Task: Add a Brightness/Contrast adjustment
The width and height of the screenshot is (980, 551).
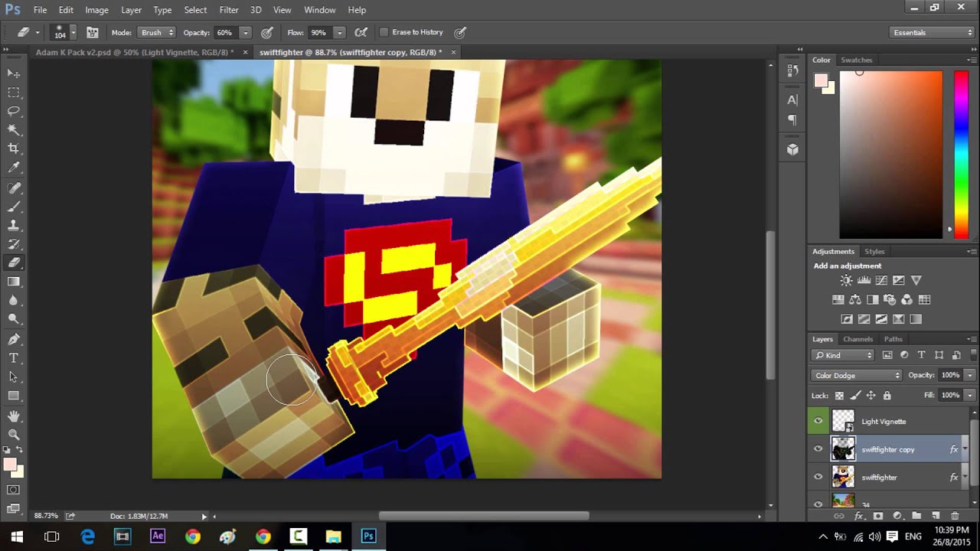Action: tap(846, 281)
